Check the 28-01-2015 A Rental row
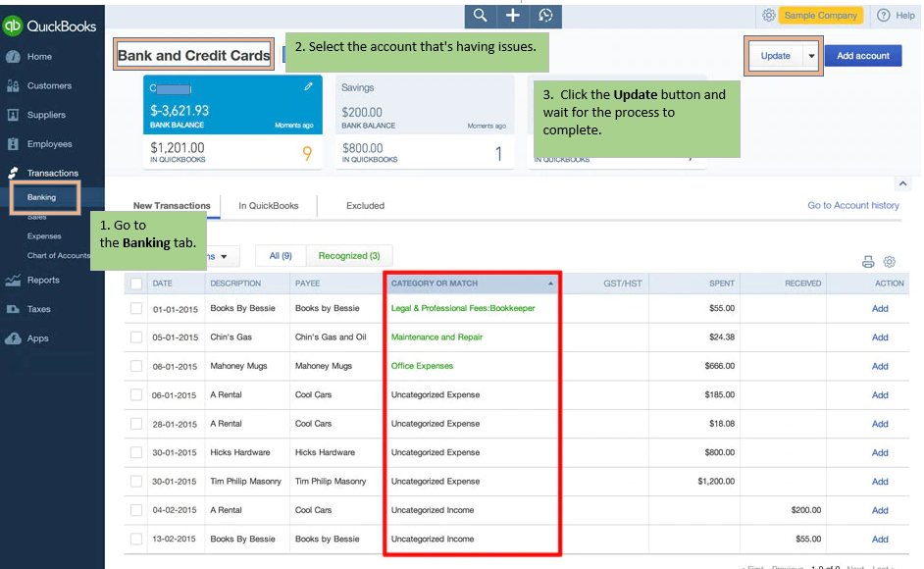 pyautogui.click(x=136, y=424)
